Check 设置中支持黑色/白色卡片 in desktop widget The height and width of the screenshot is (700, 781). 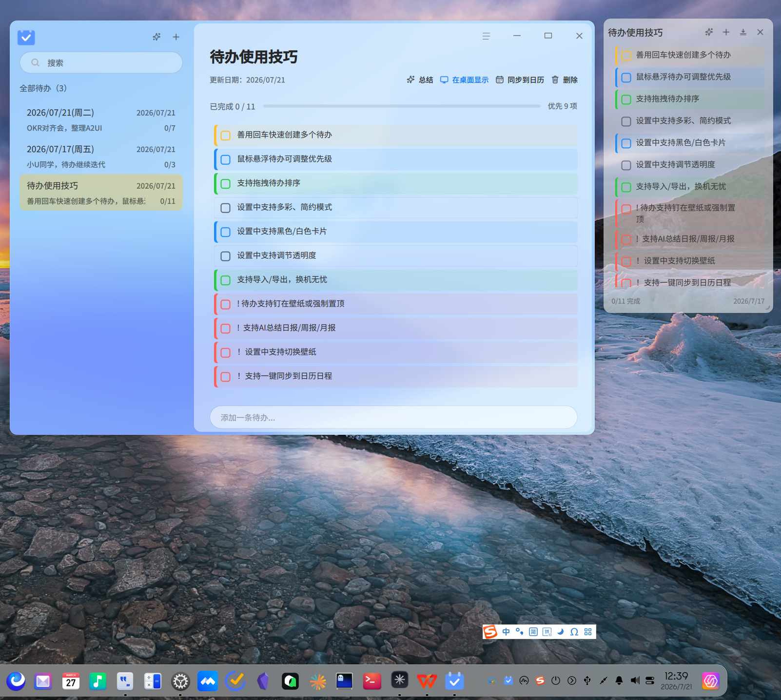tap(626, 143)
